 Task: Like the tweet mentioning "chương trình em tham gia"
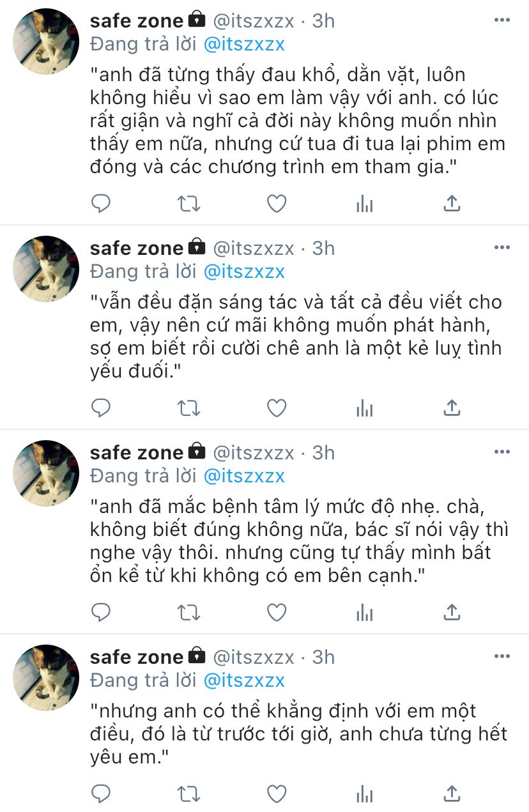click(x=276, y=204)
